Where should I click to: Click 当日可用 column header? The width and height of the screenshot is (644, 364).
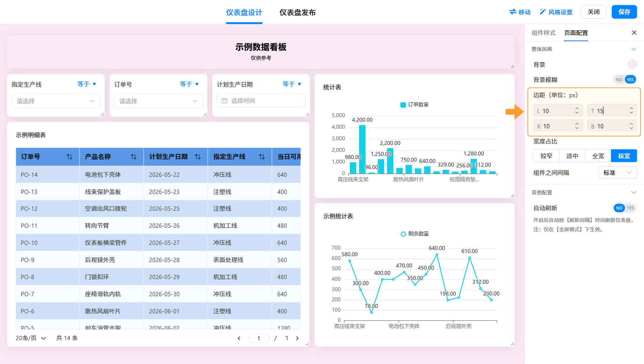[286, 157]
